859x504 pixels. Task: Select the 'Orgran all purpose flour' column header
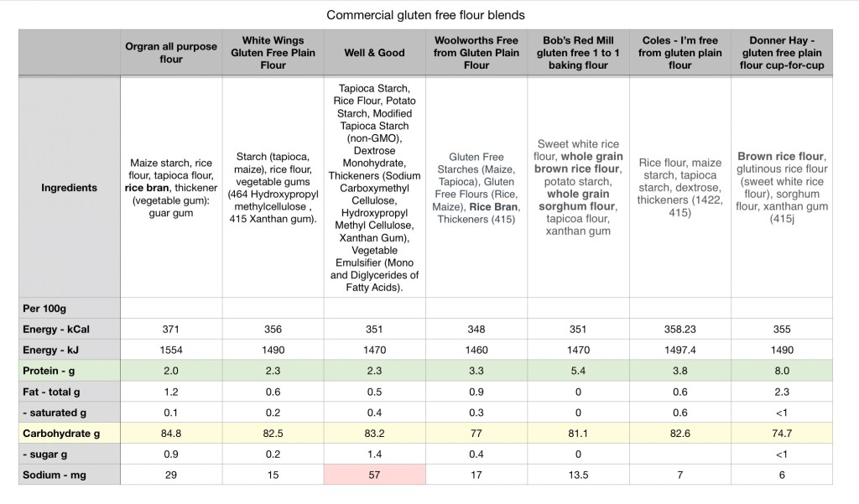click(x=171, y=53)
